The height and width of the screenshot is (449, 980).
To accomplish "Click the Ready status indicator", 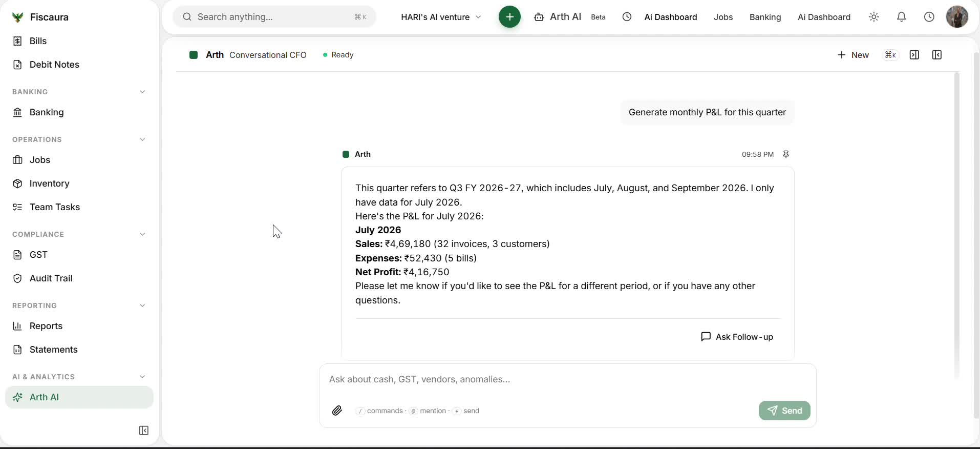I will pyautogui.click(x=338, y=55).
